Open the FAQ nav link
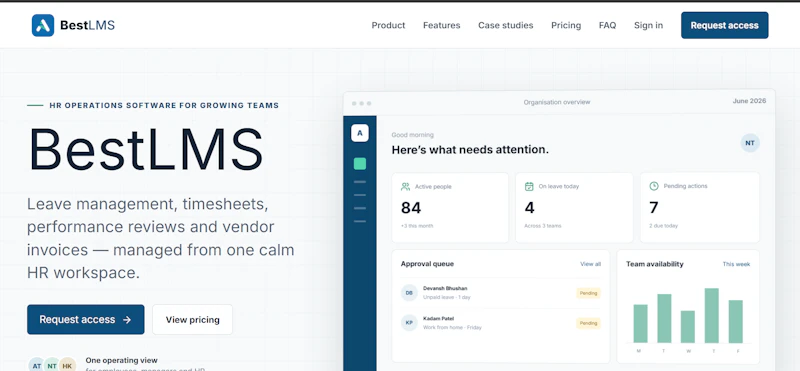Viewport: 800px width, 371px height. click(607, 25)
